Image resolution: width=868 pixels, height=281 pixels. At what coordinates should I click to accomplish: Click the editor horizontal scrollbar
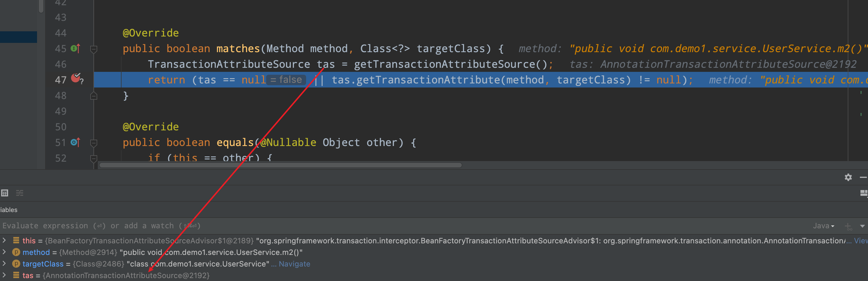click(x=280, y=165)
